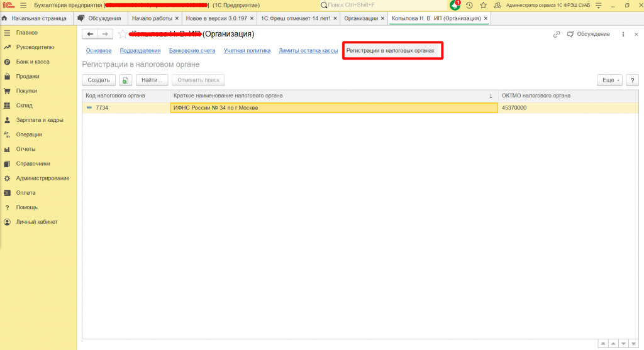Open the Руководителю sidebar section
This screenshot has width=644, height=350.
[x=35, y=47]
